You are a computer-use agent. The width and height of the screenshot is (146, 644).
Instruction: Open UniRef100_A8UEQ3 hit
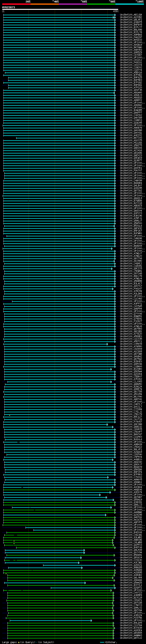[x=131, y=98]
